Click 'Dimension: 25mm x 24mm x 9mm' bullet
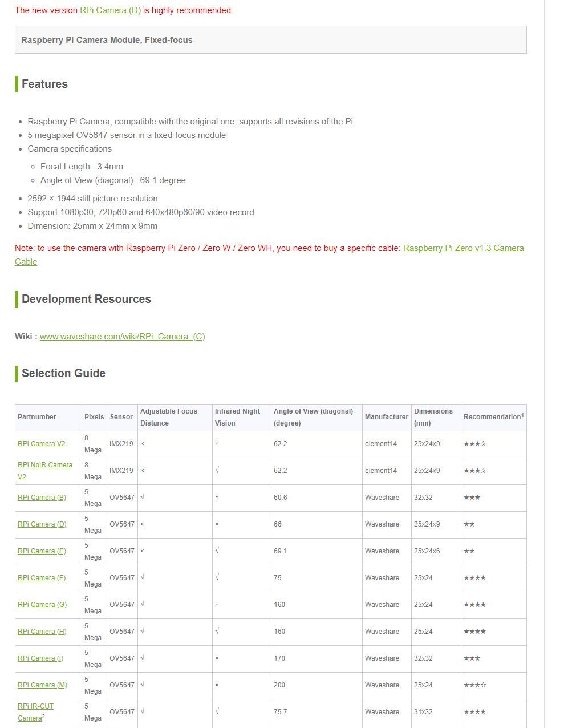 click(92, 226)
